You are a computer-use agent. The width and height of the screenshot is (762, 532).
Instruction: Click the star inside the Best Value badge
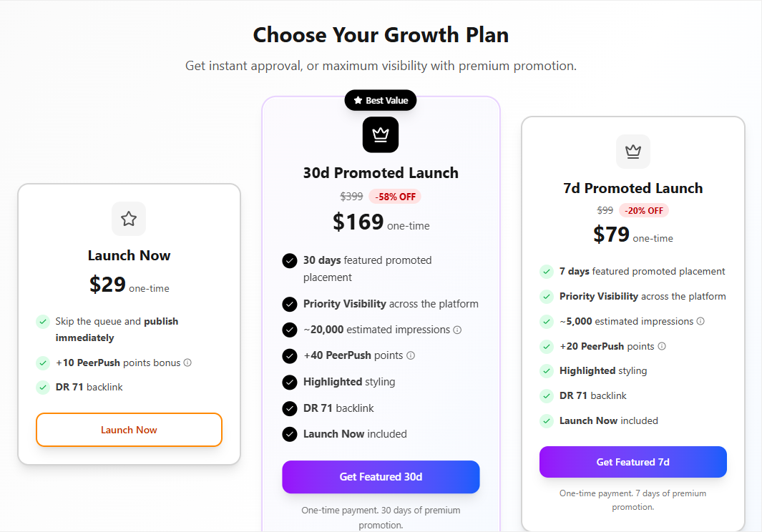357,100
